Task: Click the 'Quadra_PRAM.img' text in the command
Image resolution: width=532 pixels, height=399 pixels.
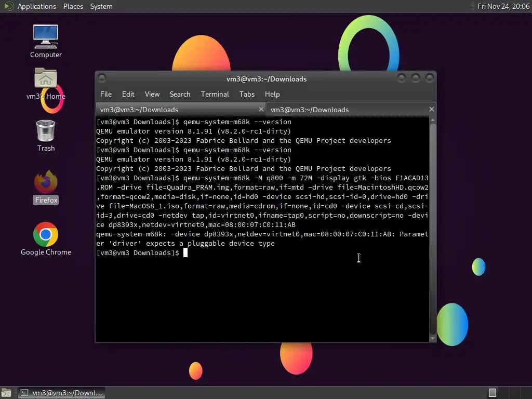Action: tap(198, 187)
